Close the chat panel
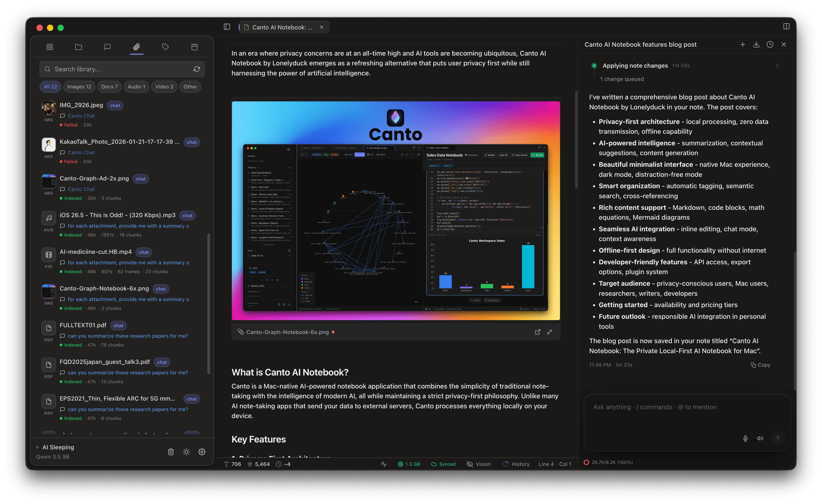822x504 pixels. 784,44
